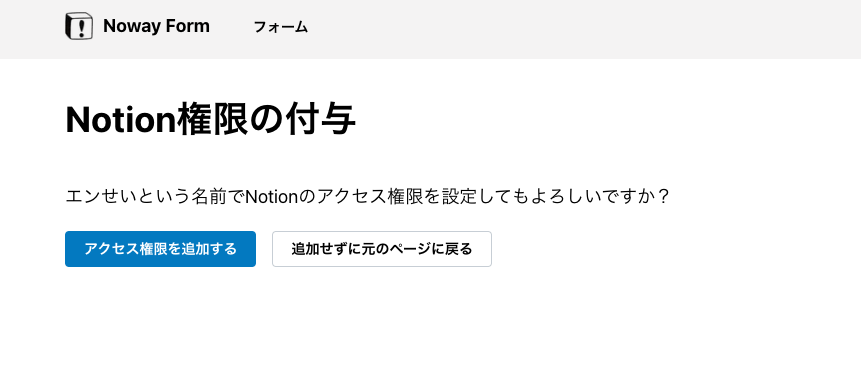The width and height of the screenshot is (861, 378).
Task: Click the Noway Form cube logo icon
Action: [x=79, y=26]
